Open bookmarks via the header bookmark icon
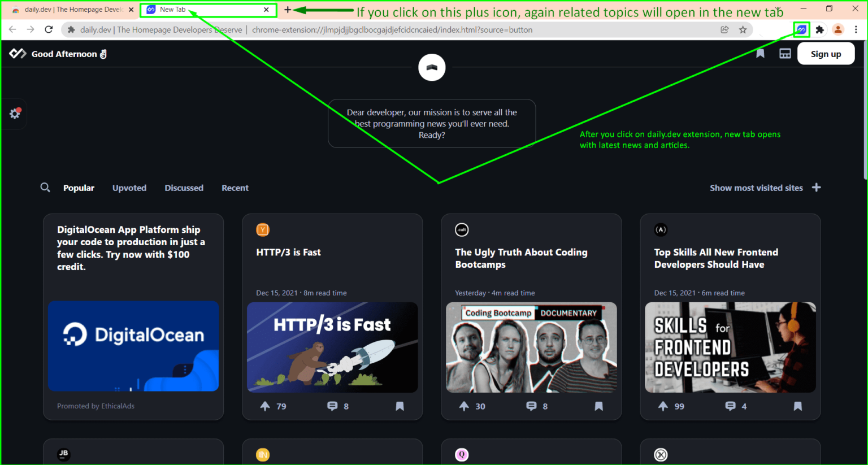 pyautogui.click(x=759, y=53)
